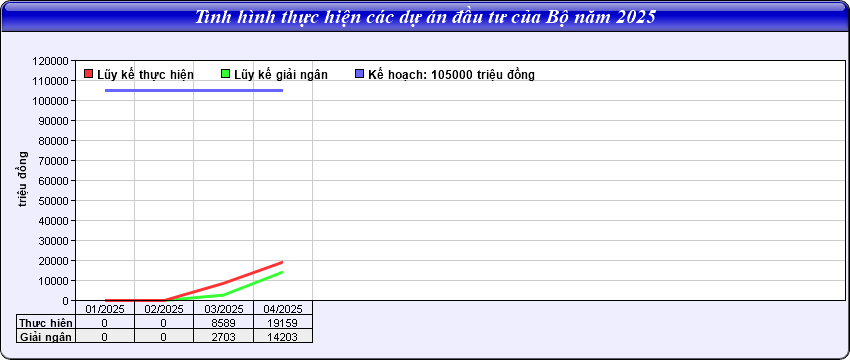
Task: Select the Lũy kế giải ngân legend label
Action: (281, 75)
